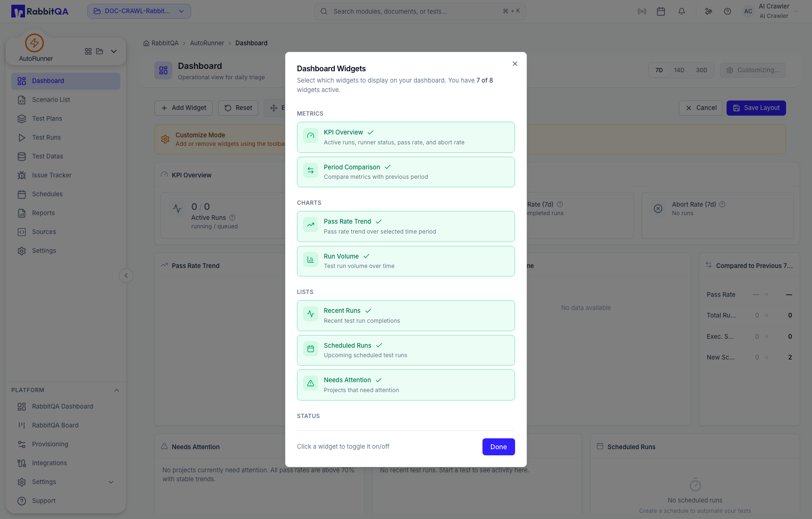This screenshot has height=519, width=812.
Task: Click the RabbitQA Dashboard icon
Action: [x=22, y=407]
